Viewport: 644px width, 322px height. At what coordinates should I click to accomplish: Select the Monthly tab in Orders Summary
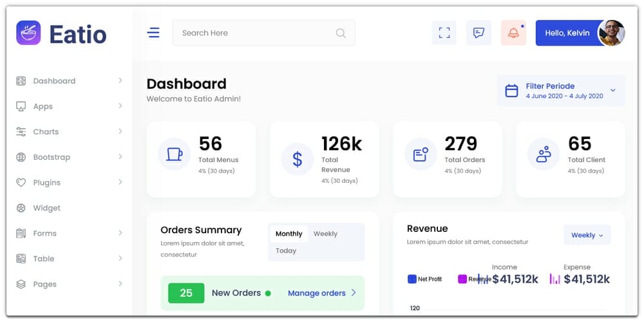(289, 234)
